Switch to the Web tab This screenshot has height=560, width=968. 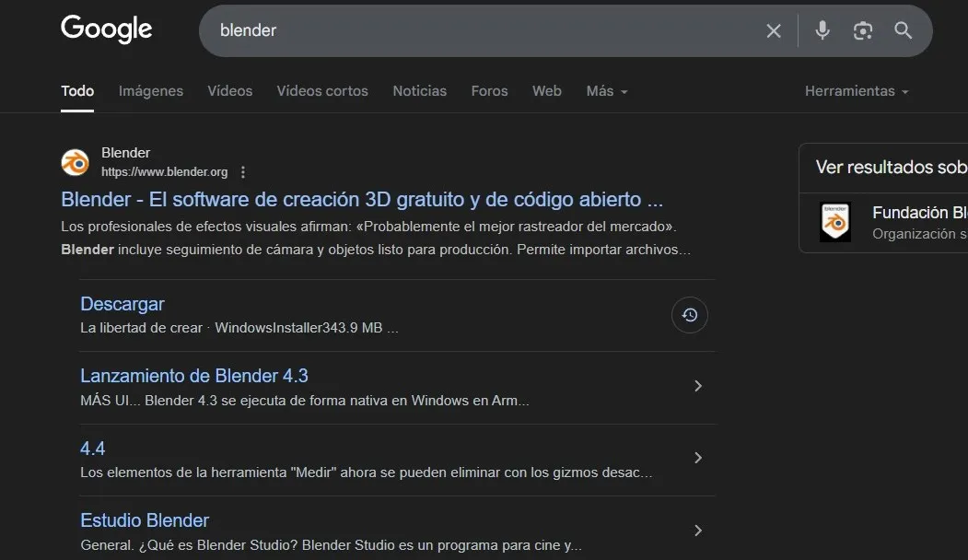(547, 91)
